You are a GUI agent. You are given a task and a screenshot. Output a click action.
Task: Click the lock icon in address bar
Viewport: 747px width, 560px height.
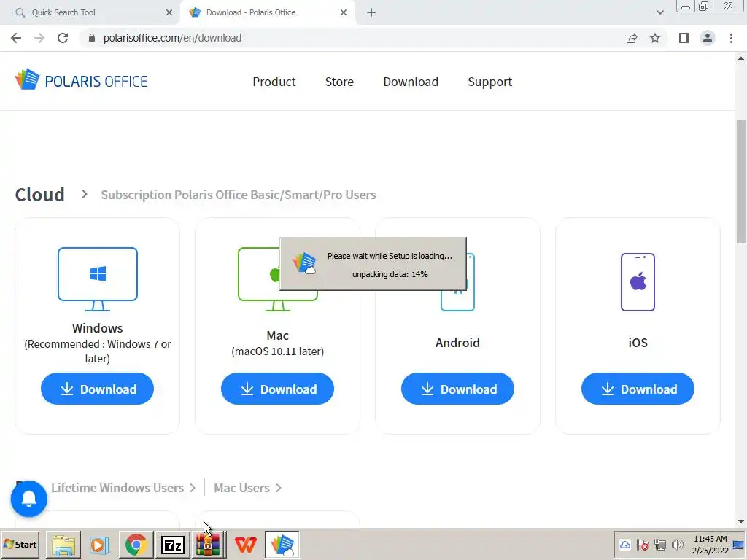coord(92,38)
